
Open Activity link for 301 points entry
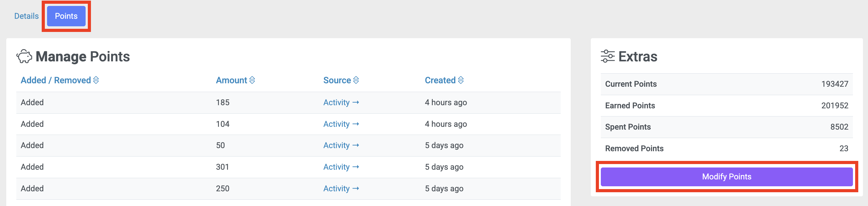click(336, 167)
